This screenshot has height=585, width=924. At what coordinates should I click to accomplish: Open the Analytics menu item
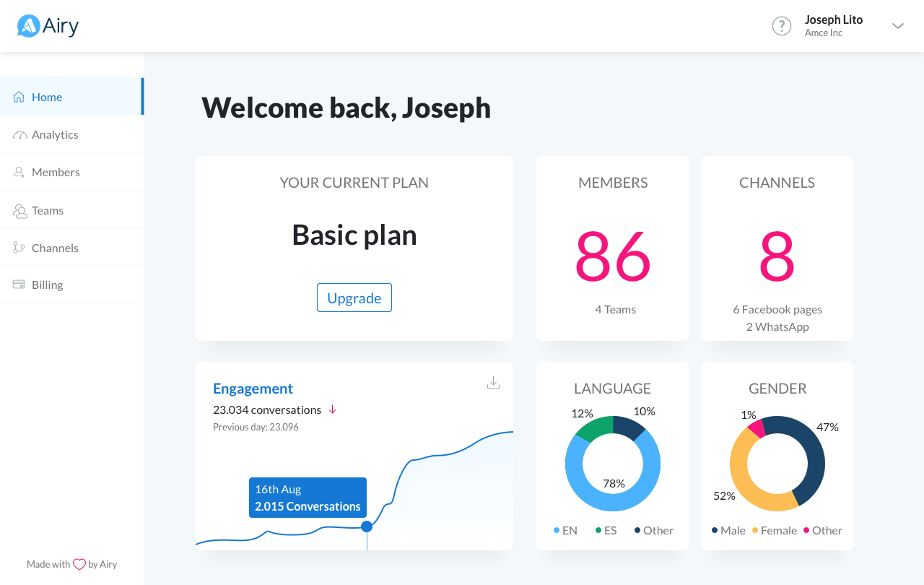point(55,135)
